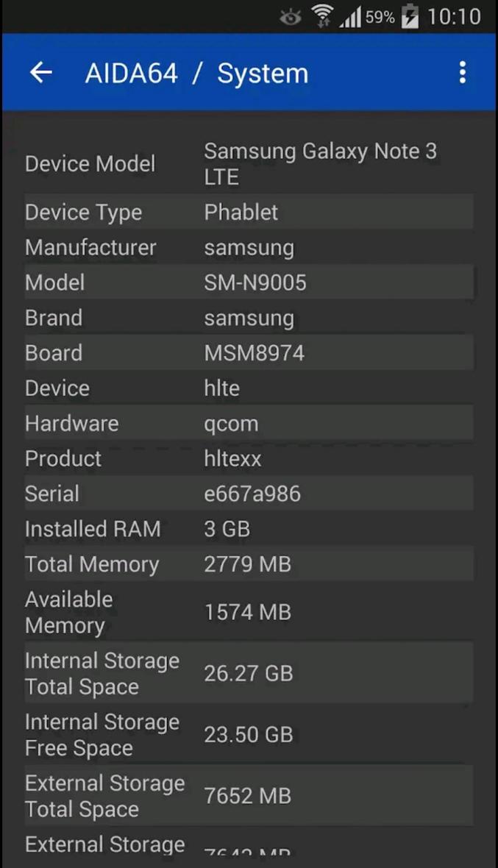Tap the Available Memory entry

[x=249, y=611]
